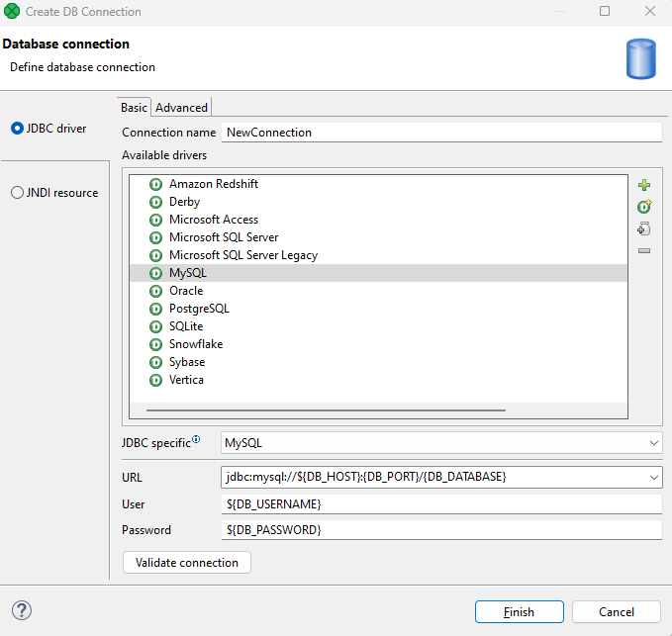Screen dimensions: 672x636
Task: Select MySQL in available drivers
Action: [x=378, y=273]
